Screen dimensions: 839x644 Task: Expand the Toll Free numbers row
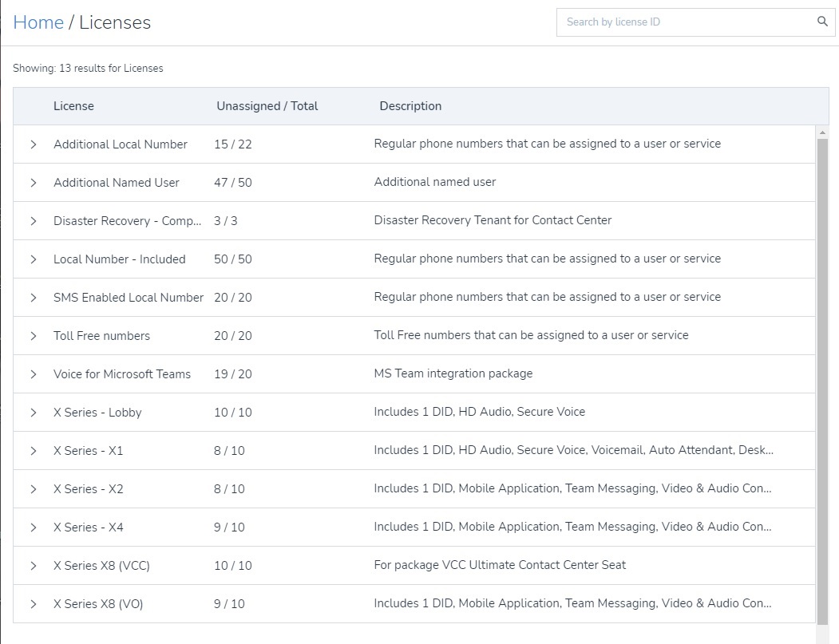34,336
